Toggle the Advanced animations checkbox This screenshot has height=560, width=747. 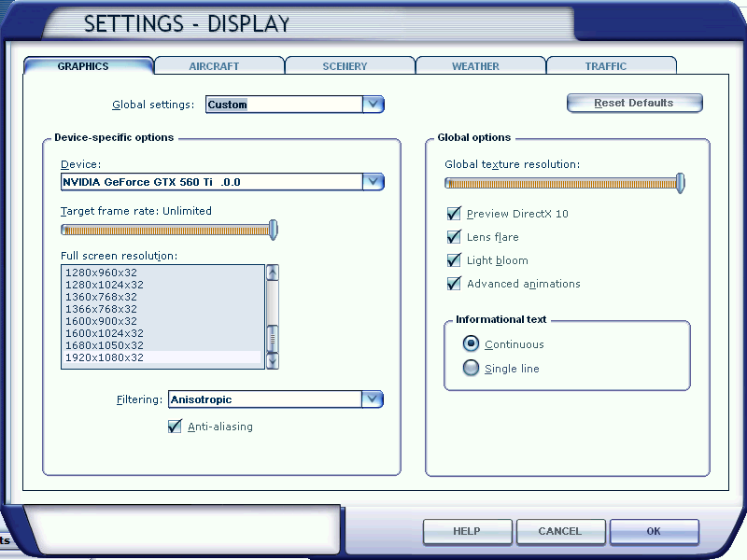coord(454,284)
